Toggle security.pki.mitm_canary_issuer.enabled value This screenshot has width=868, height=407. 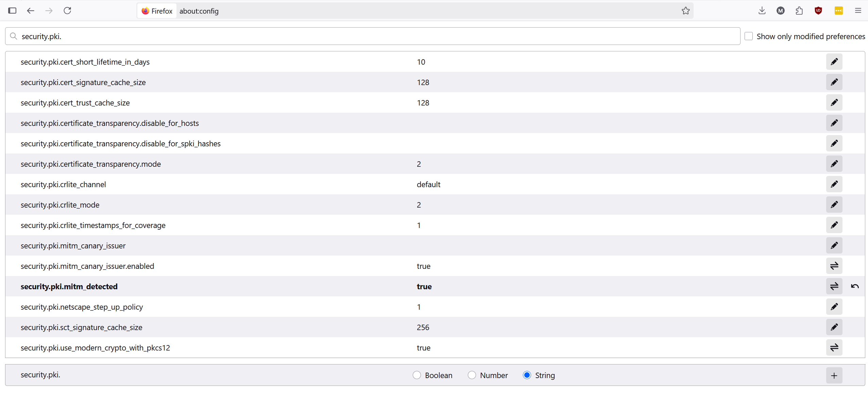(x=834, y=266)
